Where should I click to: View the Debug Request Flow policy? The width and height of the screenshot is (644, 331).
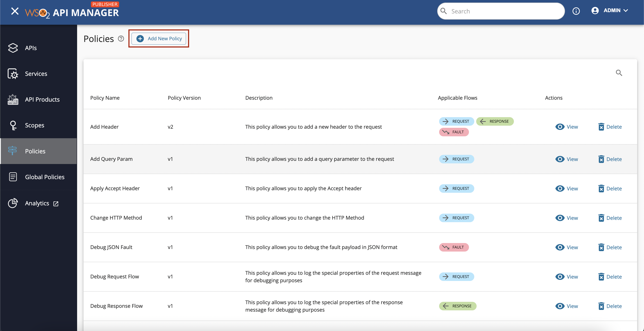[x=567, y=276]
